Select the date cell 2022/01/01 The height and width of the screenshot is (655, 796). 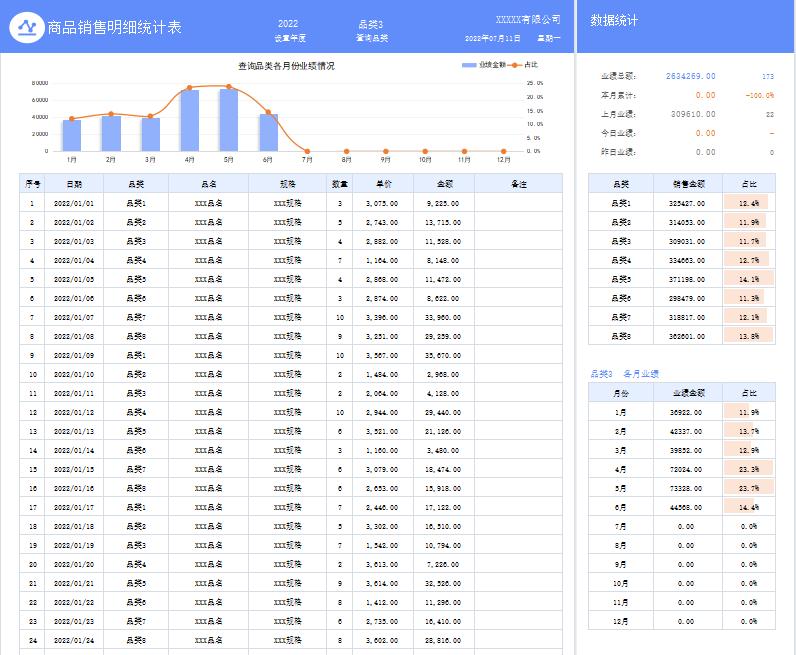tap(74, 203)
